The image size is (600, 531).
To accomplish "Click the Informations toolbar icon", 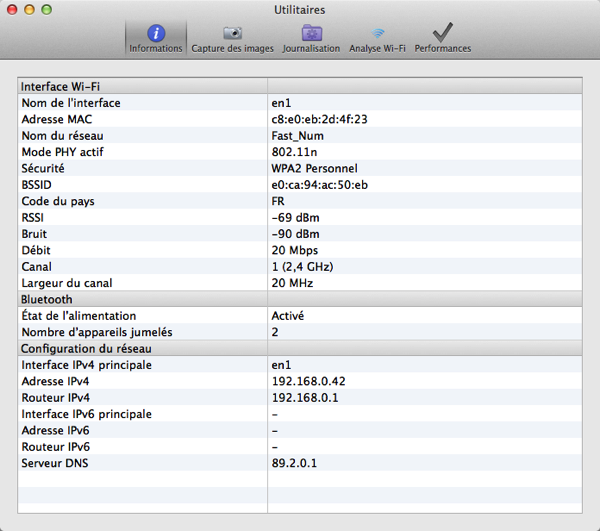I will click(x=155, y=37).
